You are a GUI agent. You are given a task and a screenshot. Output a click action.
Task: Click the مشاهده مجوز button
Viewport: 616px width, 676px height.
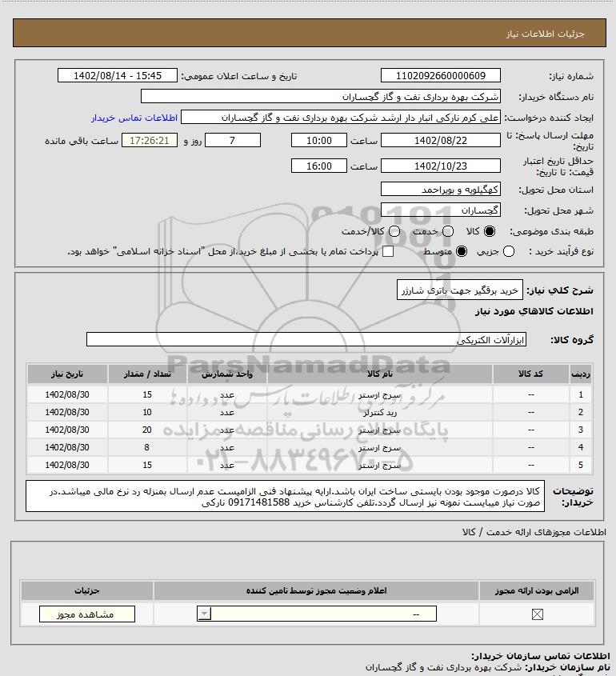(87, 614)
